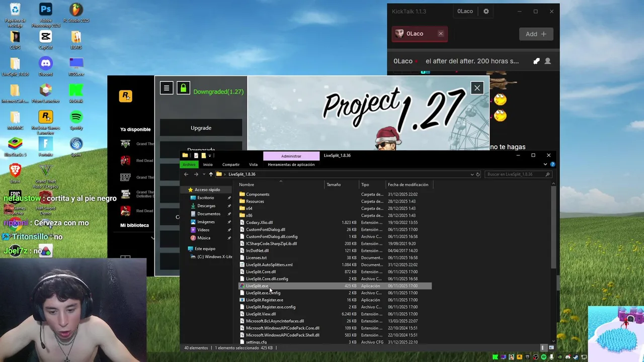
Task: Open the BEATS folder on desktop
Action: coord(76,40)
